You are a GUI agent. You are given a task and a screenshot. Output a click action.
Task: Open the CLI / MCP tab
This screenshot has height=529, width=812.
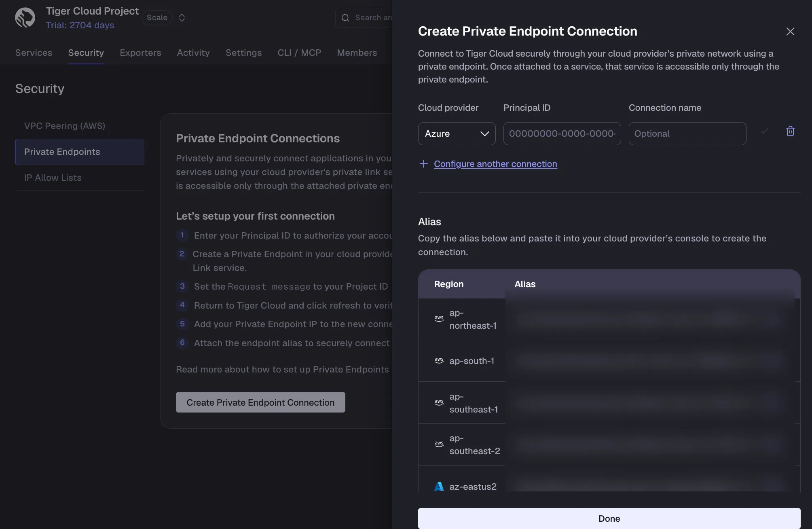[299, 53]
